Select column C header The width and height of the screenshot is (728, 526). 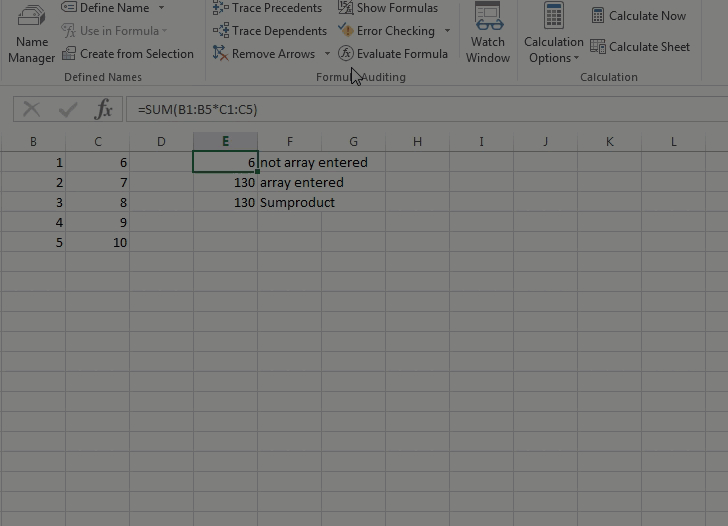click(98, 142)
